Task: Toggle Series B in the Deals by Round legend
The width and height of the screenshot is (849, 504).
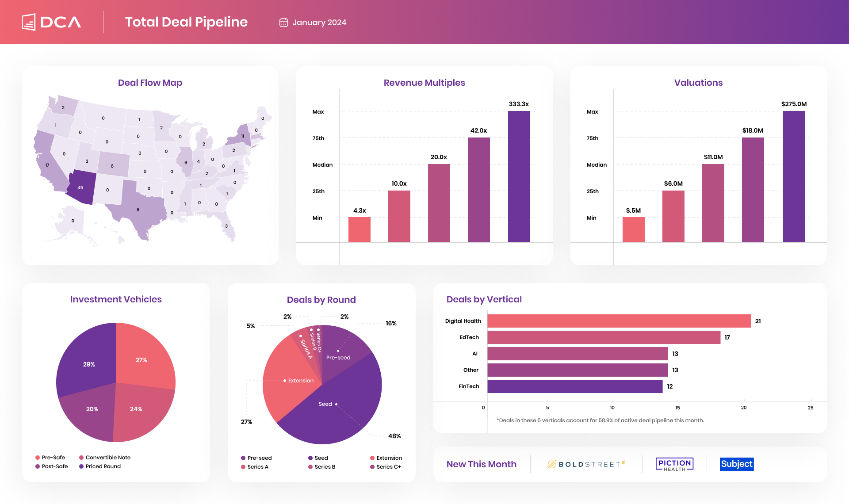Action: [x=324, y=466]
